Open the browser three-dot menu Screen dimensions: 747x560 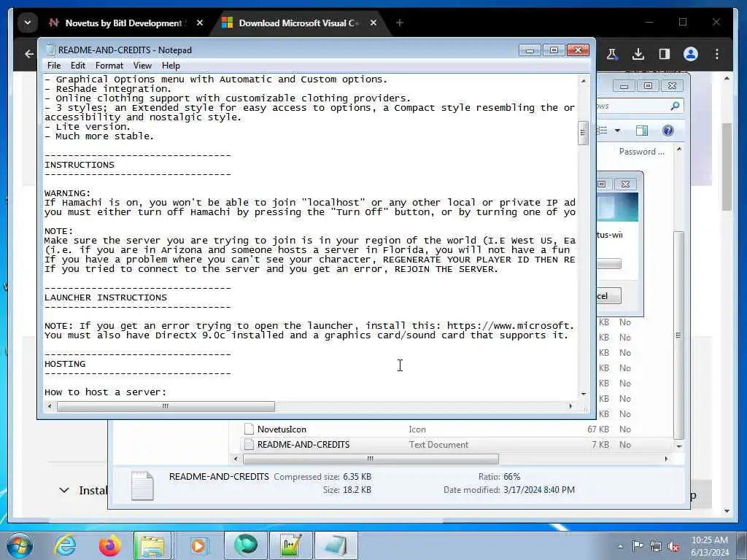click(716, 54)
